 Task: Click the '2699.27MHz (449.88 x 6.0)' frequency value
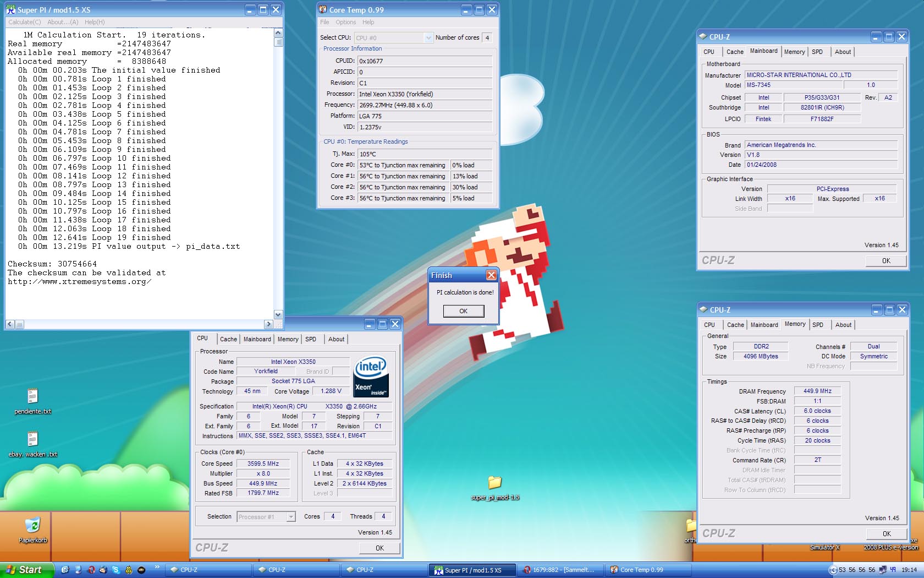click(x=425, y=105)
